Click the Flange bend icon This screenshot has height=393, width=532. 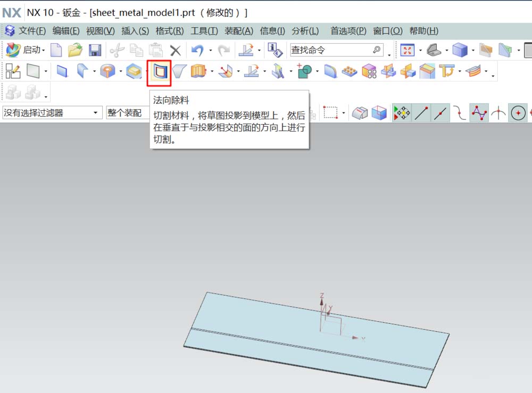click(x=82, y=71)
